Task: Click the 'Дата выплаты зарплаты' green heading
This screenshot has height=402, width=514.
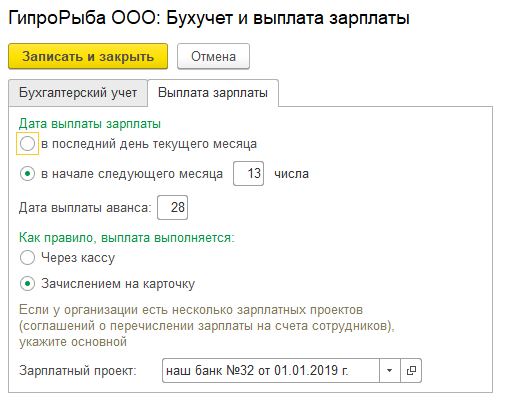Action: pos(90,124)
